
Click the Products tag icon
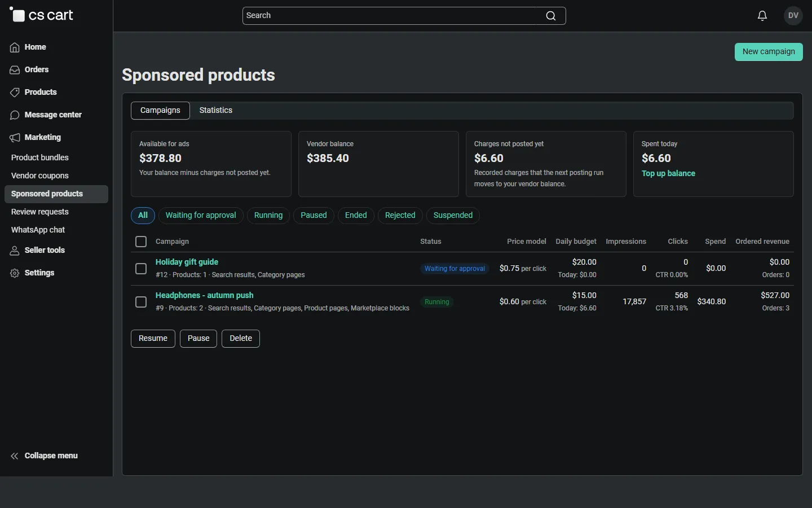15,93
